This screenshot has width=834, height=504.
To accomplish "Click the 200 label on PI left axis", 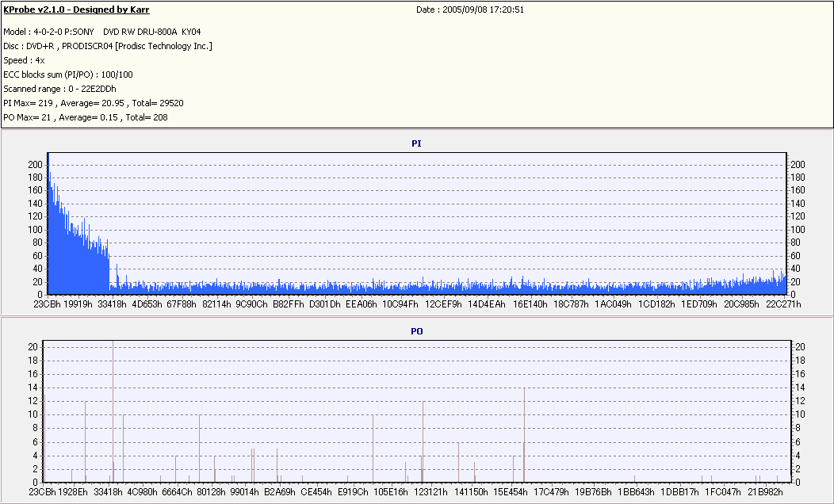I will (35, 164).
